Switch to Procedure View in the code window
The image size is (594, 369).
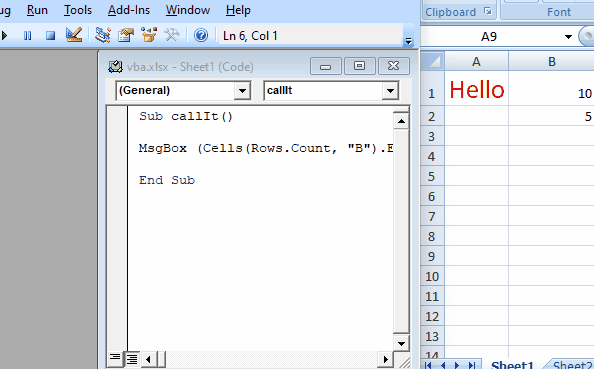point(115,358)
